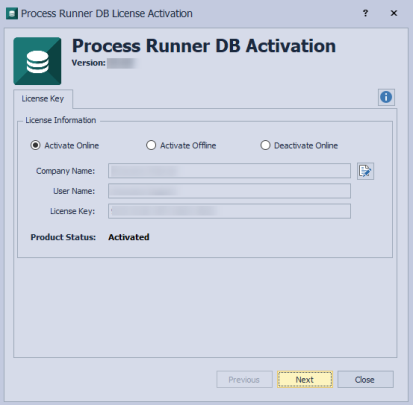Screen dimensions: 413x405
Task: Click the Close button
Action: [x=365, y=379]
